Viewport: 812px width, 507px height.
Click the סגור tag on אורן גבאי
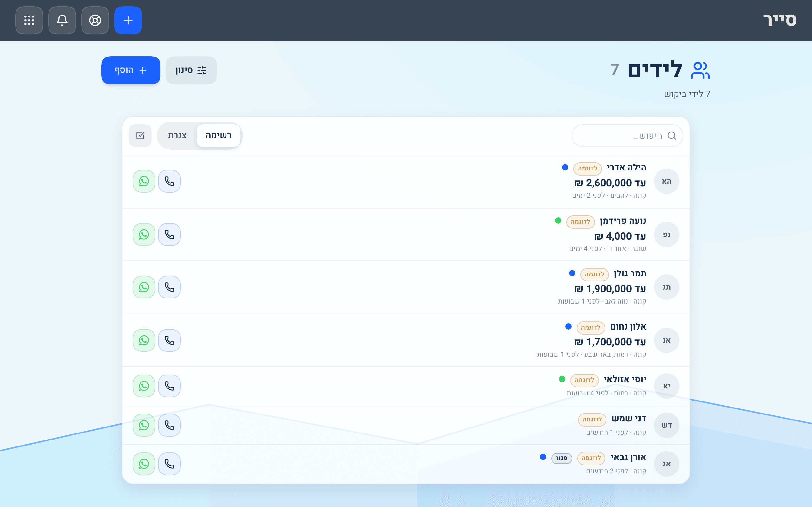click(x=561, y=458)
